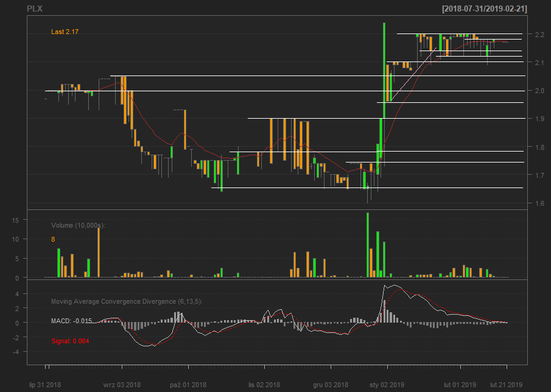This screenshot has height=392, width=551.
Task: Click the tall orange volume bar in August
Action: [x=99, y=253]
